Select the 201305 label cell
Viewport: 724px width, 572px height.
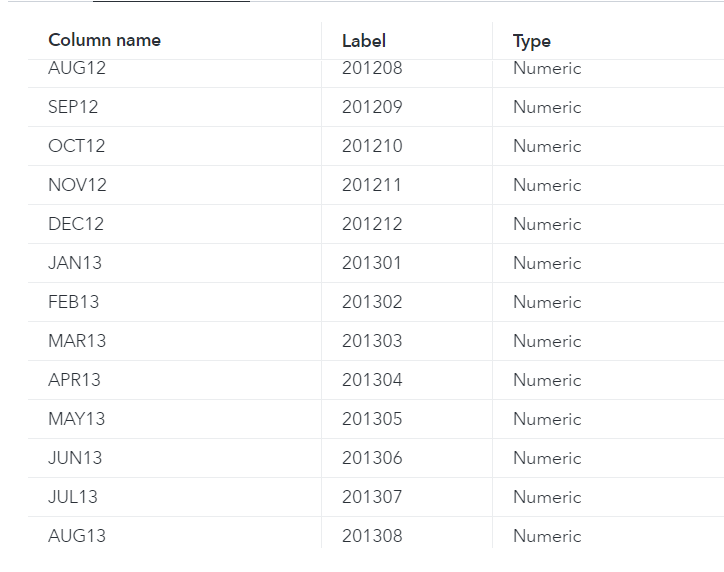[x=372, y=419]
